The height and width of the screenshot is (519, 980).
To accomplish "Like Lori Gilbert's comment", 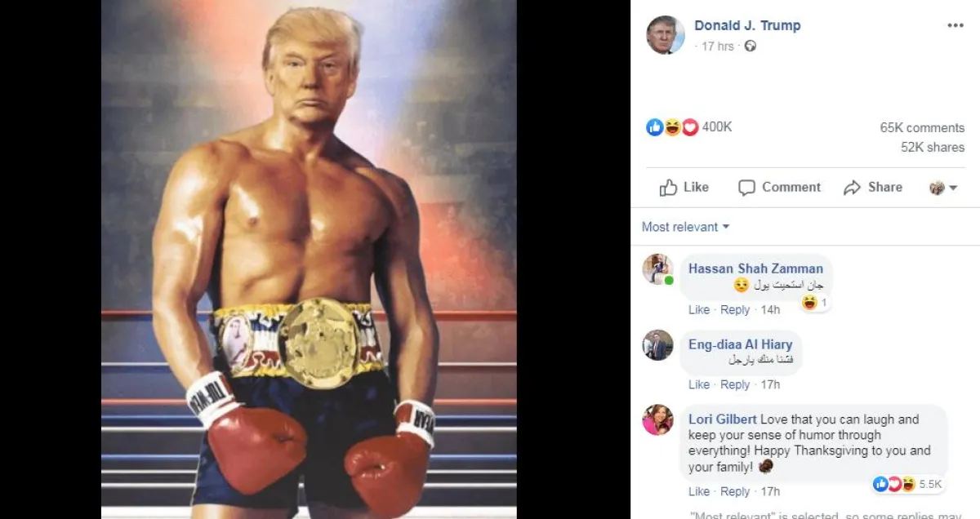I will (x=699, y=492).
